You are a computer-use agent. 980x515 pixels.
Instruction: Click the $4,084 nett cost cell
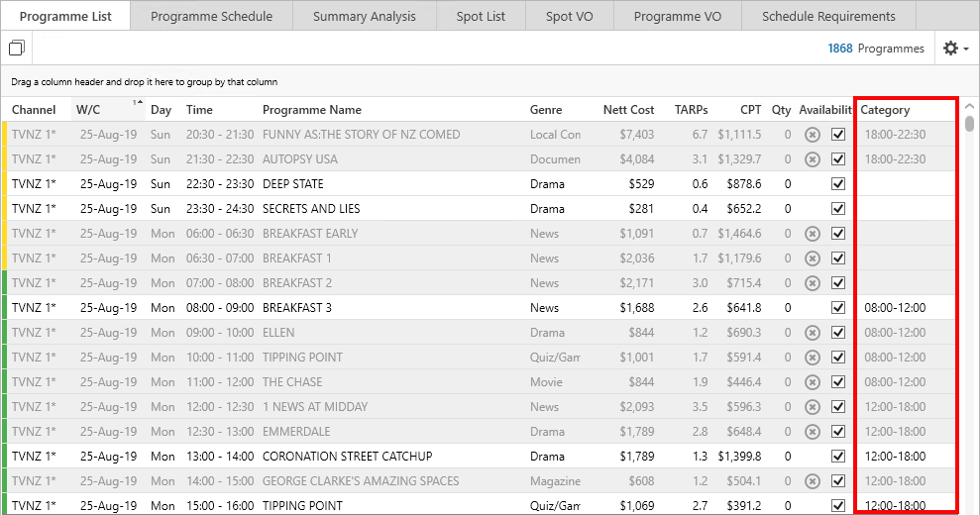pyautogui.click(x=637, y=159)
